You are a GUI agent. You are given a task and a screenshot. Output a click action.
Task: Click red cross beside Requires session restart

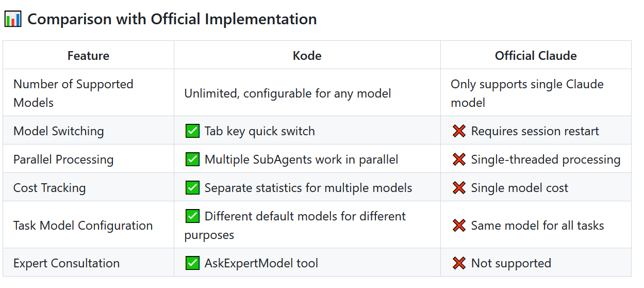459,131
